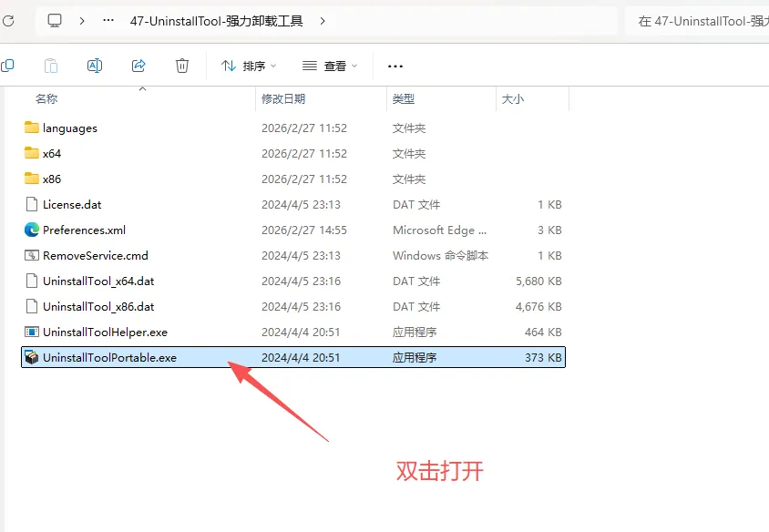This screenshot has width=769, height=532.
Task: Click the Share toolbar icon
Action: 138,66
